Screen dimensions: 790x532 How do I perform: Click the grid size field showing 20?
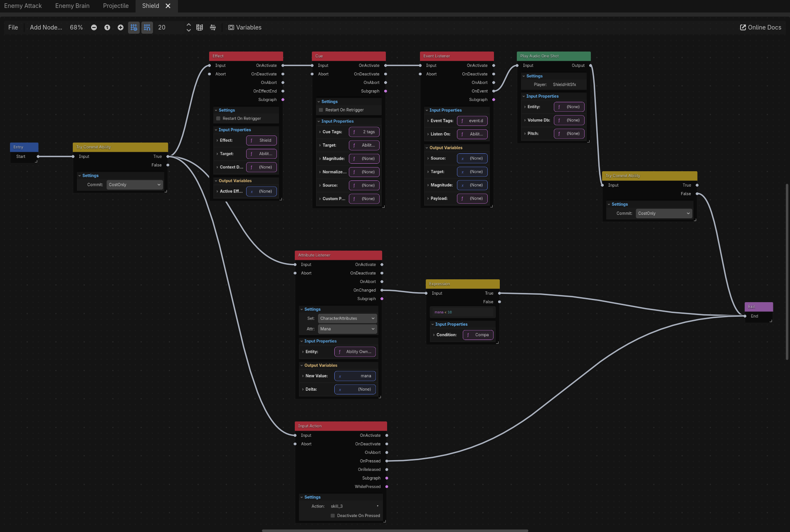(170, 27)
